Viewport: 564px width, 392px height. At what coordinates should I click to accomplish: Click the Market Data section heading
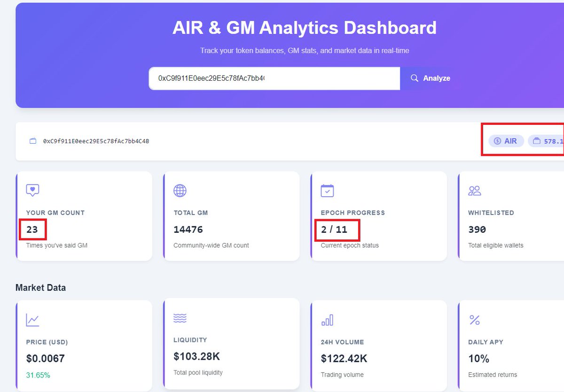coord(40,287)
